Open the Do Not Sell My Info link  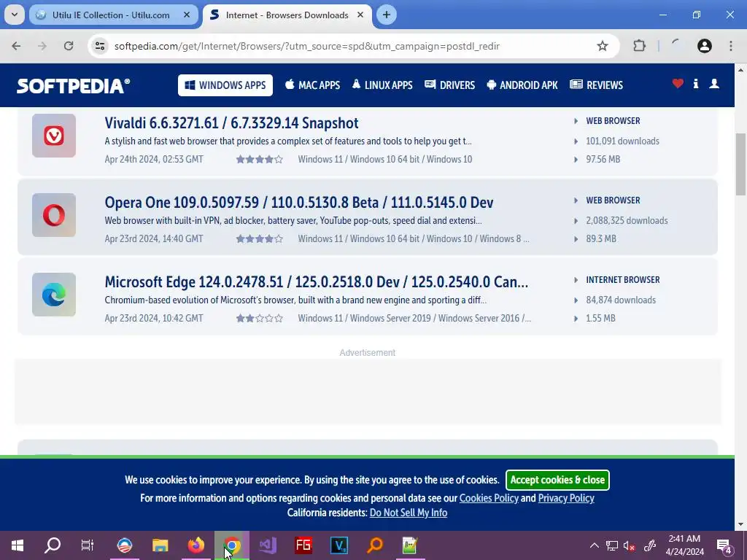(409, 513)
